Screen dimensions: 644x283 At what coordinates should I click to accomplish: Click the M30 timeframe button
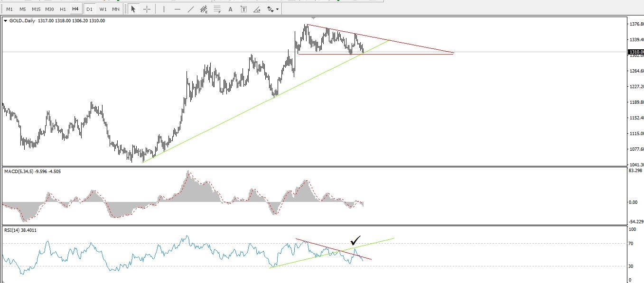pos(49,9)
